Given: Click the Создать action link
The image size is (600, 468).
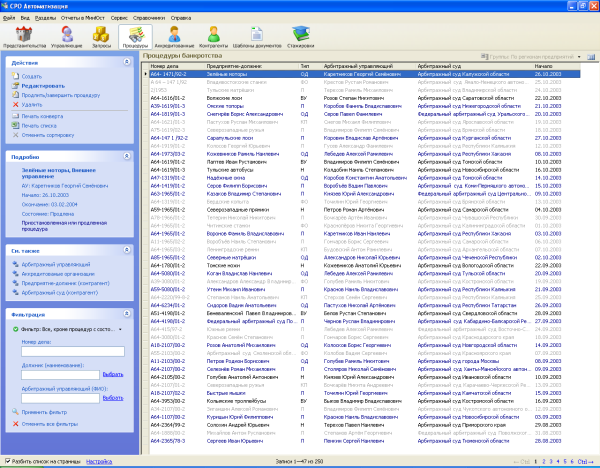Looking at the screenshot, I should pyautogui.click(x=31, y=77).
